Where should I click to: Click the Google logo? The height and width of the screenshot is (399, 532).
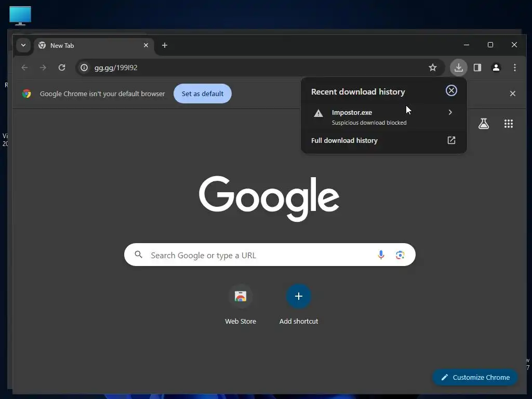(x=269, y=198)
